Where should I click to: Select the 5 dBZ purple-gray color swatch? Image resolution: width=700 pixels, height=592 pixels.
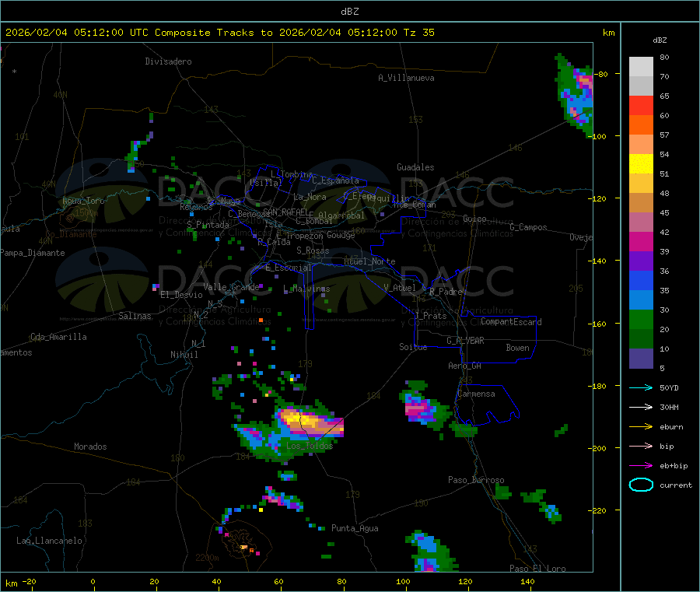click(641, 359)
